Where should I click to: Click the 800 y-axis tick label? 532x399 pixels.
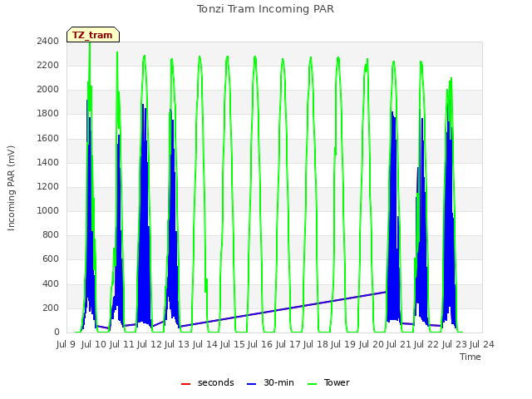[x=51, y=234]
